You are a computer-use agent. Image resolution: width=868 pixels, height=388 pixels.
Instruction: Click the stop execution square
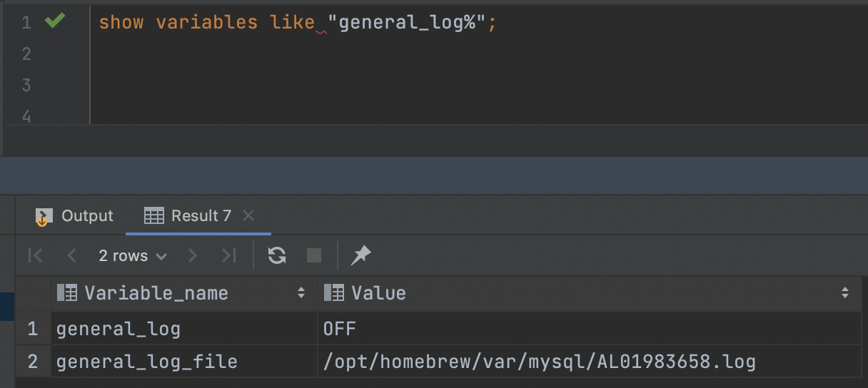pyautogui.click(x=313, y=255)
